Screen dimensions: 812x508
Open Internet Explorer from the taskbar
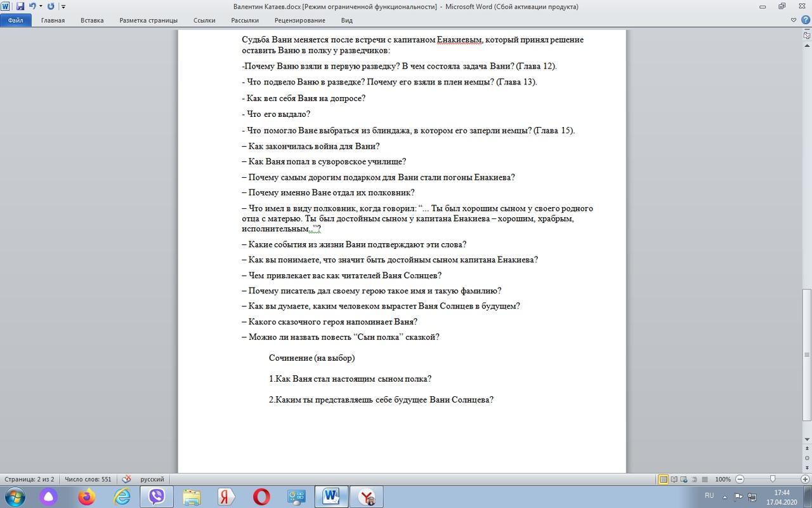[x=122, y=497]
